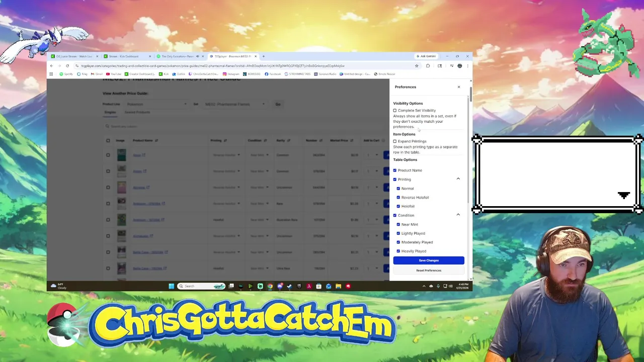Open Chrome from the taskbar
The height and width of the screenshot is (362, 644).
(270, 286)
